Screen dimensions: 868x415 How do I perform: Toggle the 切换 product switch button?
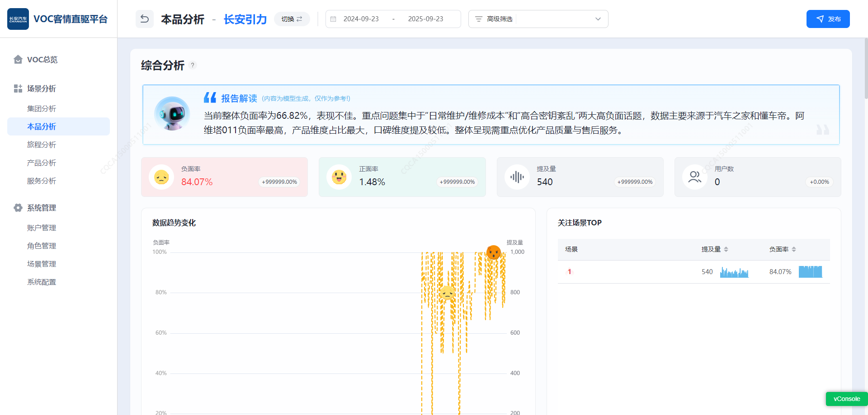pos(292,19)
